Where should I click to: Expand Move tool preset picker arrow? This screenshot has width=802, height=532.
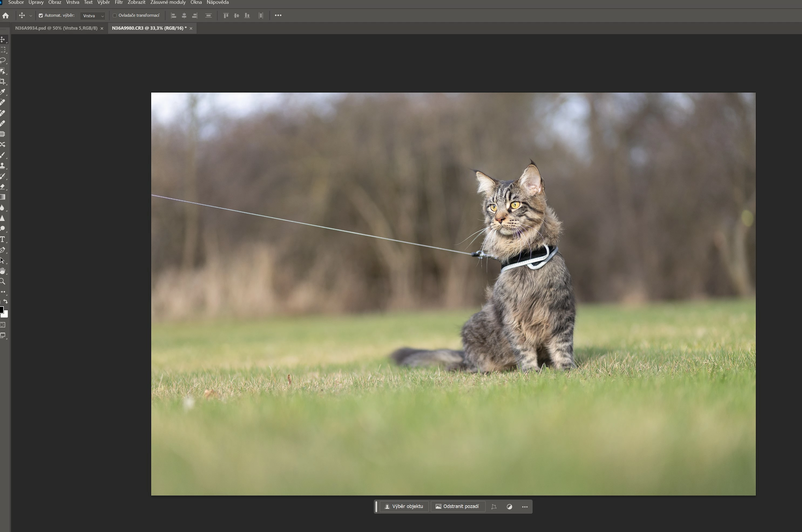31,16
